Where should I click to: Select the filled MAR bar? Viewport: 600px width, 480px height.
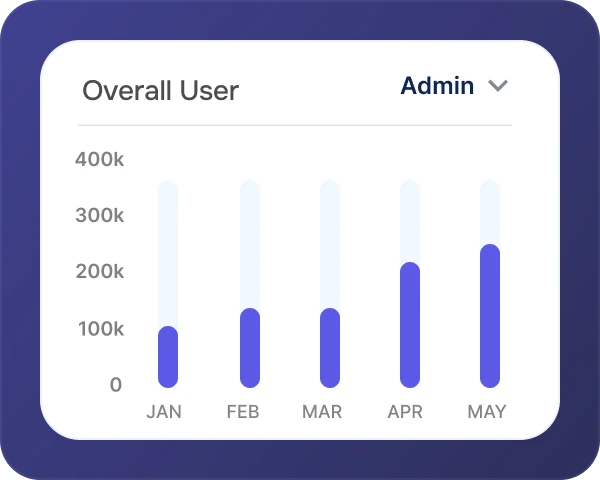(x=330, y=348)
